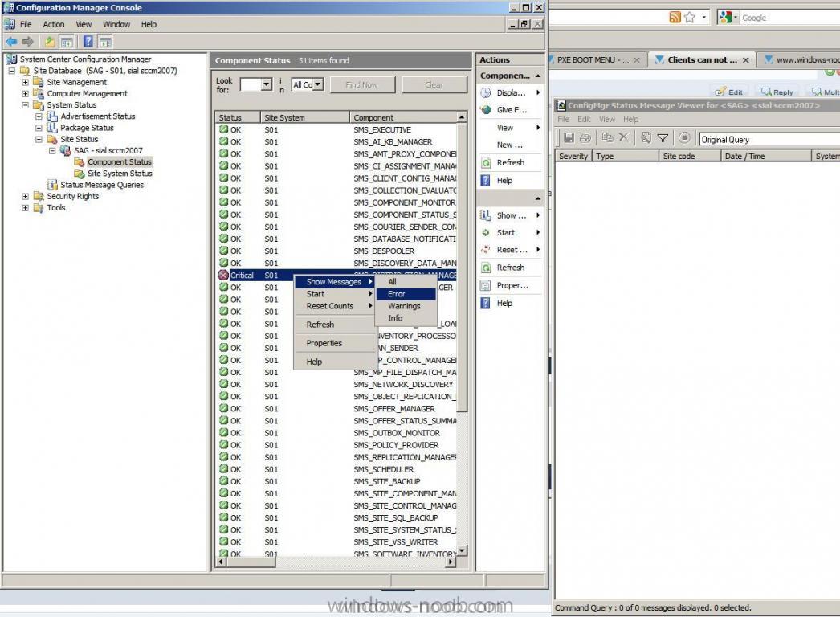Select the SMS_EXECUTIVE row
Screen dimensions: 840x617
[337, 129]
